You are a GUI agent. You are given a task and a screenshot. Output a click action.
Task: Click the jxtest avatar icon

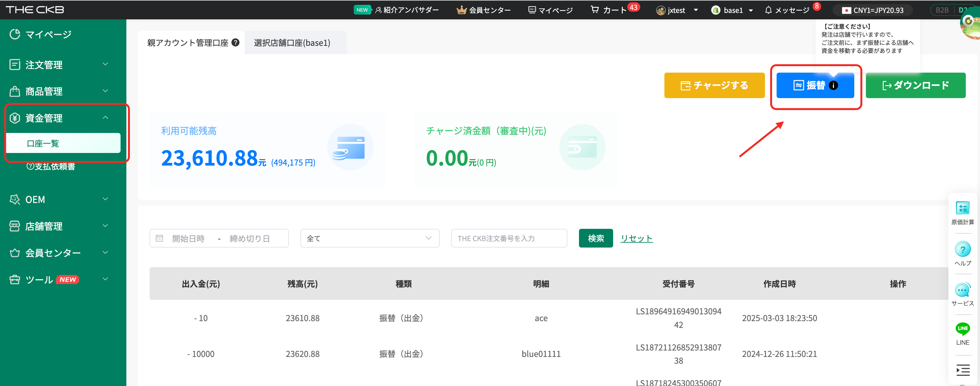point(661,10)
